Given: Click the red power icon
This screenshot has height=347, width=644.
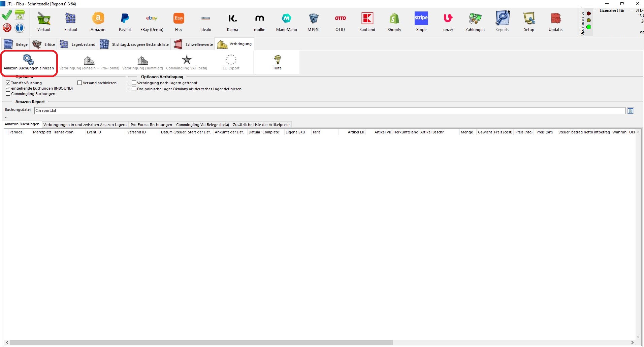Looking at the screenshot, I should point(7,28).
